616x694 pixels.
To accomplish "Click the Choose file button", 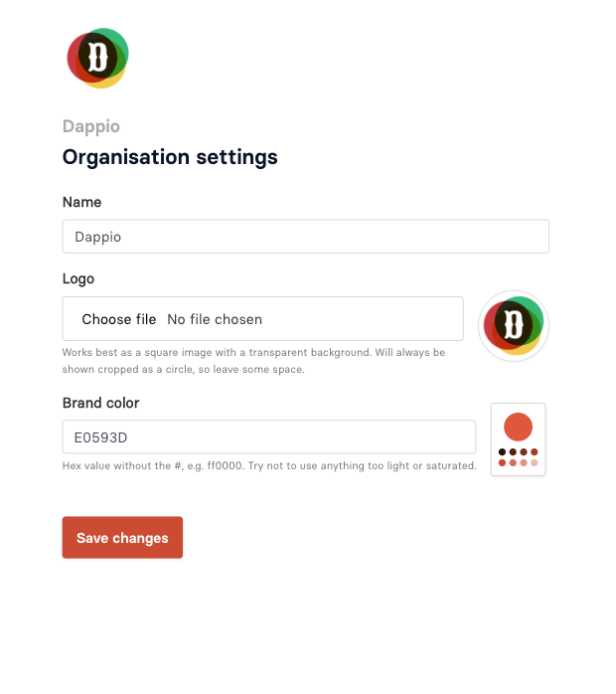I will [x=119, y=319].
